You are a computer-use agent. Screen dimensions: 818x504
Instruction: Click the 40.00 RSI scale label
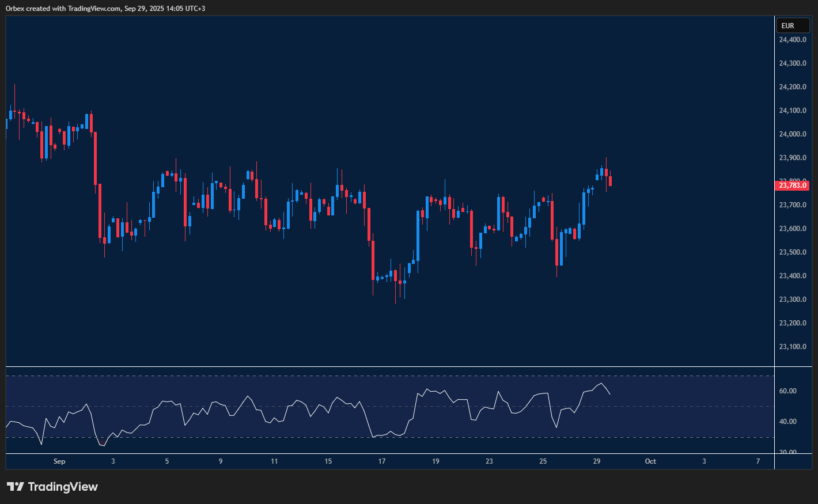click(787, 422)
